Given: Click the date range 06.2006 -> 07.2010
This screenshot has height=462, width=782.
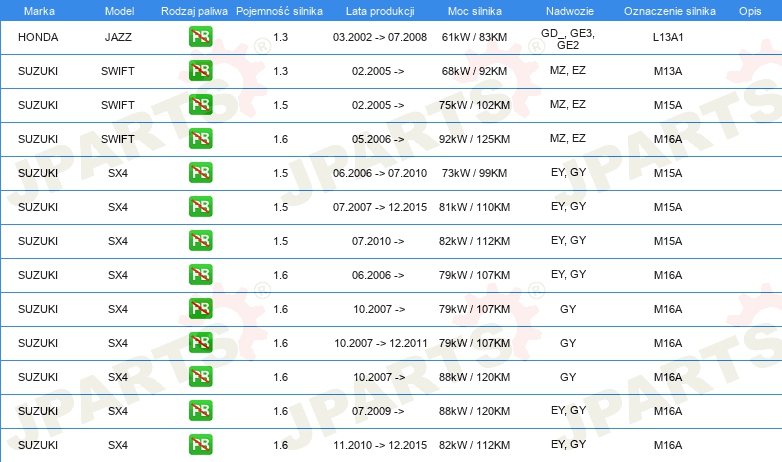Looking at the screenshot, I should point(380,173).
